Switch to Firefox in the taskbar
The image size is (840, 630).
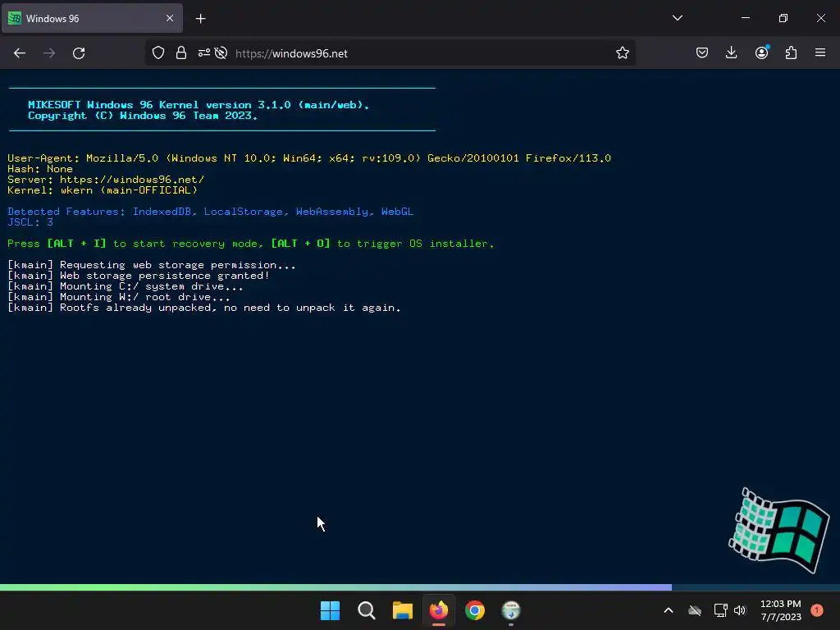[439, 610]
